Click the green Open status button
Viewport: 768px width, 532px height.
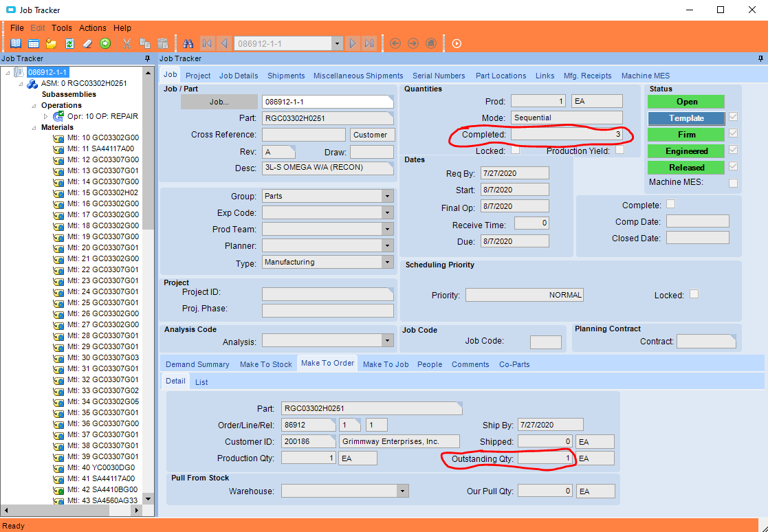pyautogui.click(x=686, y=102)
